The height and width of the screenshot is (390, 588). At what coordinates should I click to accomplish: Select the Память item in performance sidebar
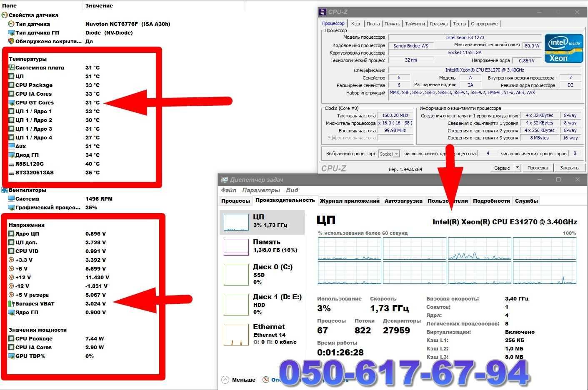pyautogui.click(x=262, y=246)
